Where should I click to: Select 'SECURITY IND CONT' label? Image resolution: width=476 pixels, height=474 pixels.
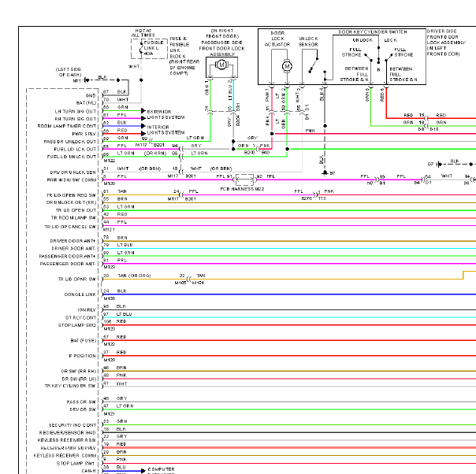pos(73,425)
